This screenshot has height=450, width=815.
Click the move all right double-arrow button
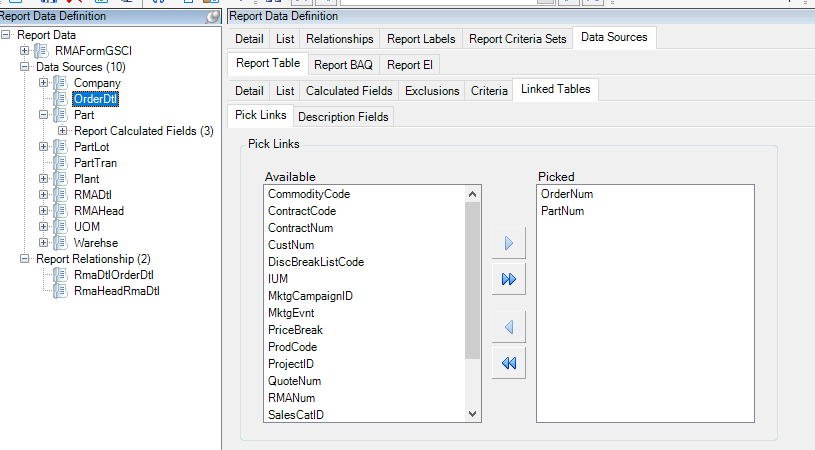pos(508,279)
